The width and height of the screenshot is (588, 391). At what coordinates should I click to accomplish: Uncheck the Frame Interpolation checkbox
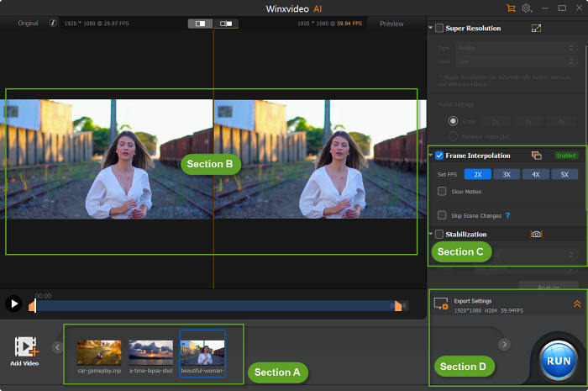click(x=439, y=156)
